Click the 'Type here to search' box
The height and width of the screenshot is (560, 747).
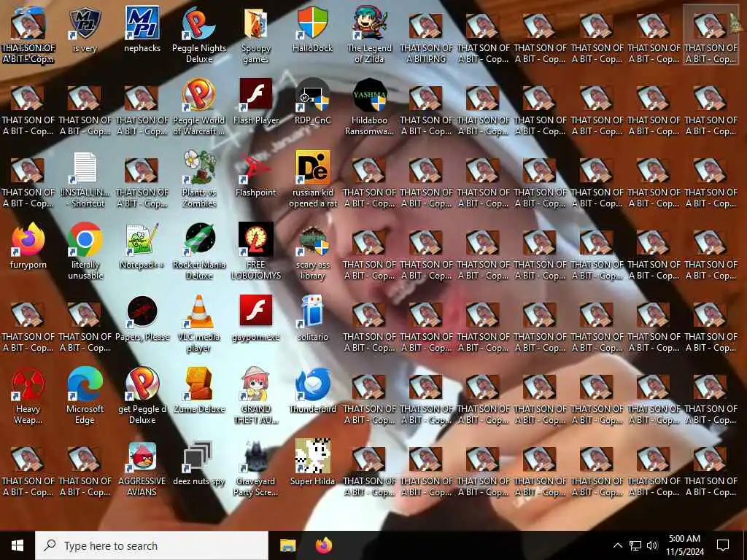point(152,545)
